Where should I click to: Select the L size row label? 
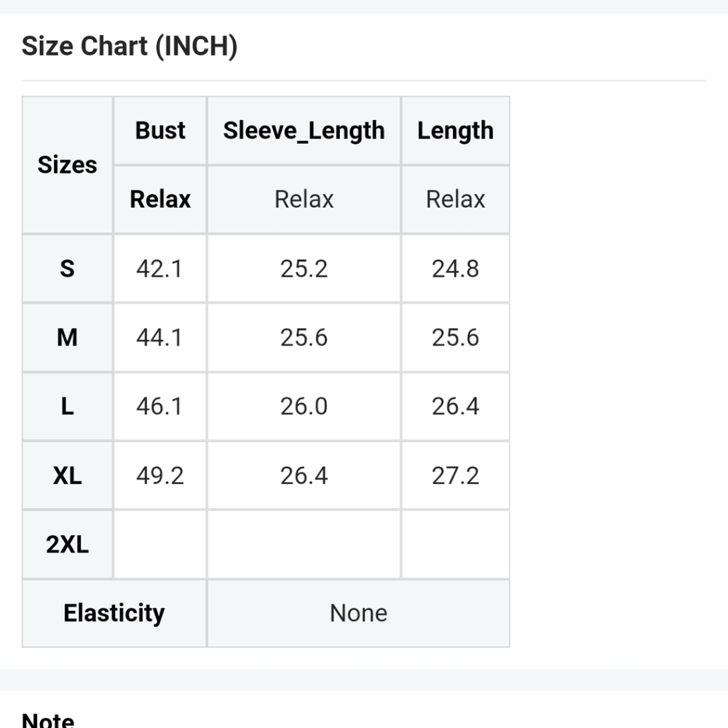point(67,406)
